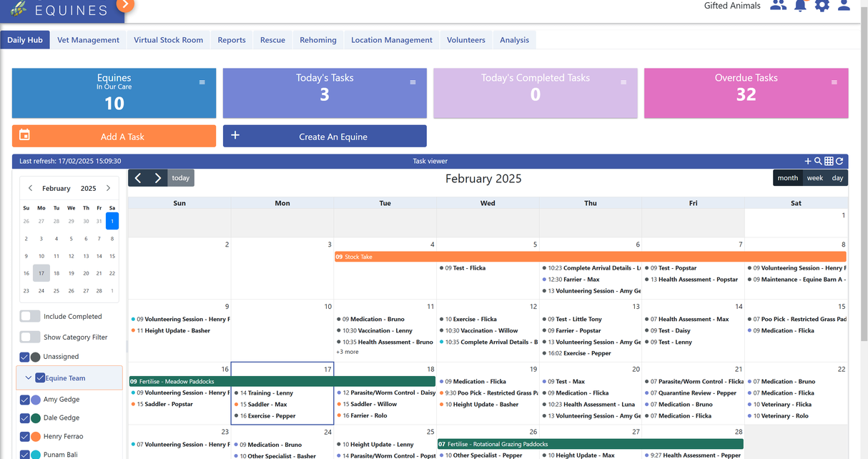Screen dimensions: 868x459
Task: Jump to today in the calendar
Action: coord(181,178)
